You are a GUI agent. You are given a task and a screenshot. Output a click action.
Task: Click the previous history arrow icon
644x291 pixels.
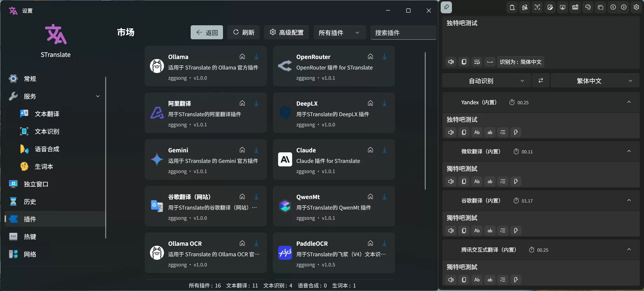[613, 7]
